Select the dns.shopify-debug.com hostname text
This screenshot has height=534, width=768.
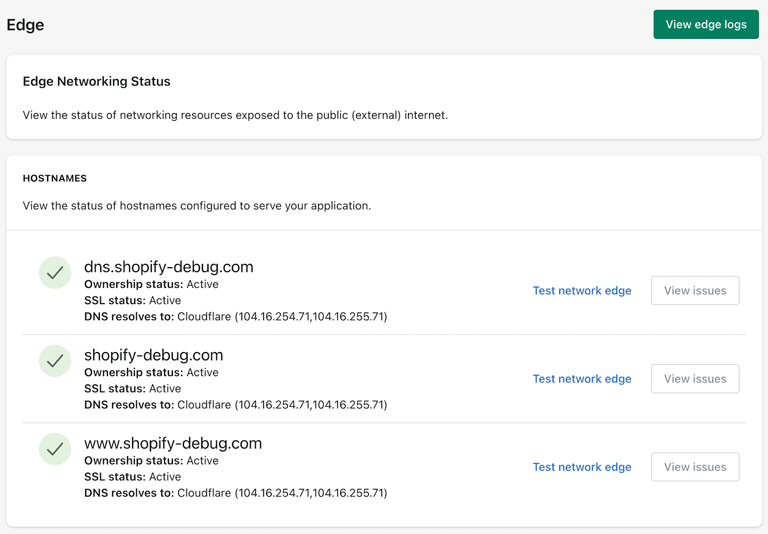pyautogui.click(x=169, y=267)
